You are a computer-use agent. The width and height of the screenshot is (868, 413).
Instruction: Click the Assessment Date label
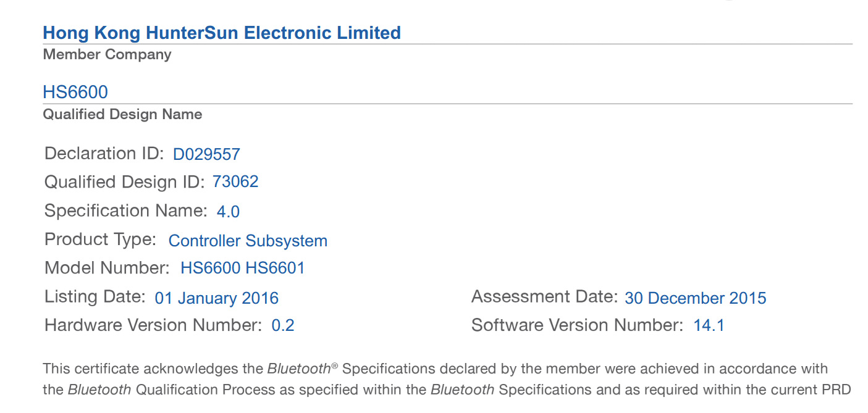[544, 297]
